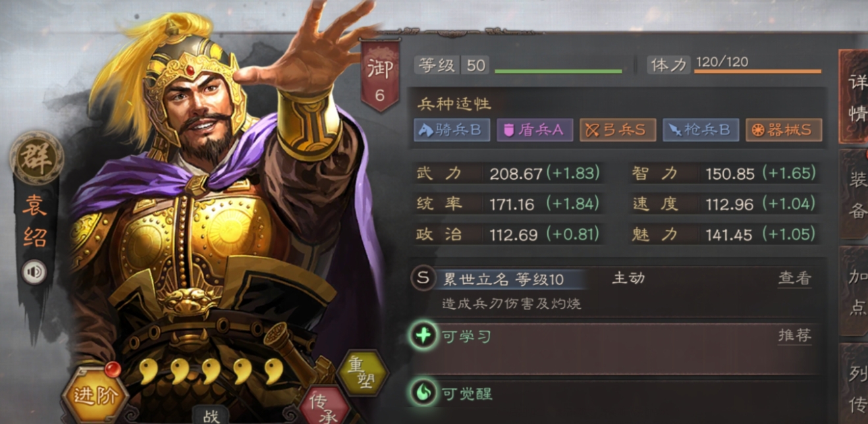The height and width of the screenshot is (424, 868).
Task: Open the 加点 side tab
Action: click(854, 293)
